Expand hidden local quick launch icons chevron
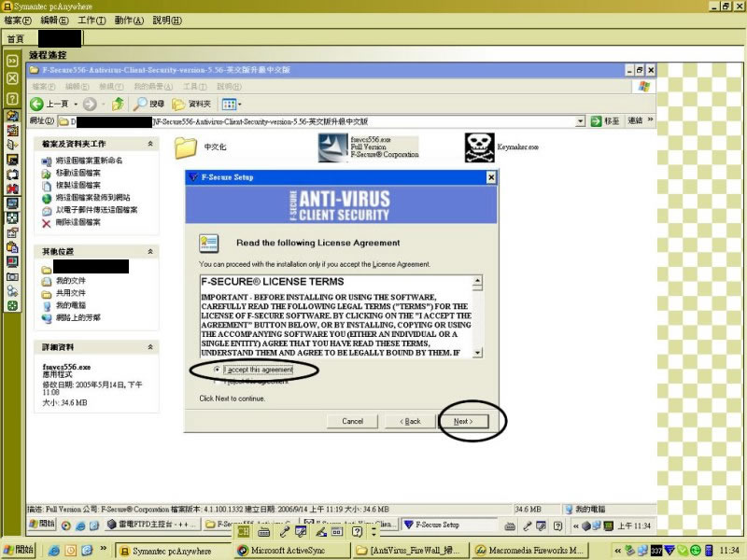 103,549
